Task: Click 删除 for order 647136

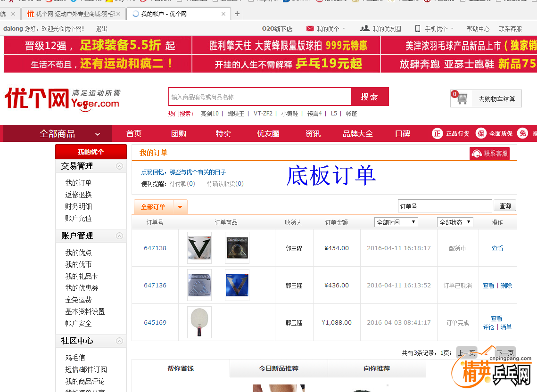Action: (x=506, y=286)
